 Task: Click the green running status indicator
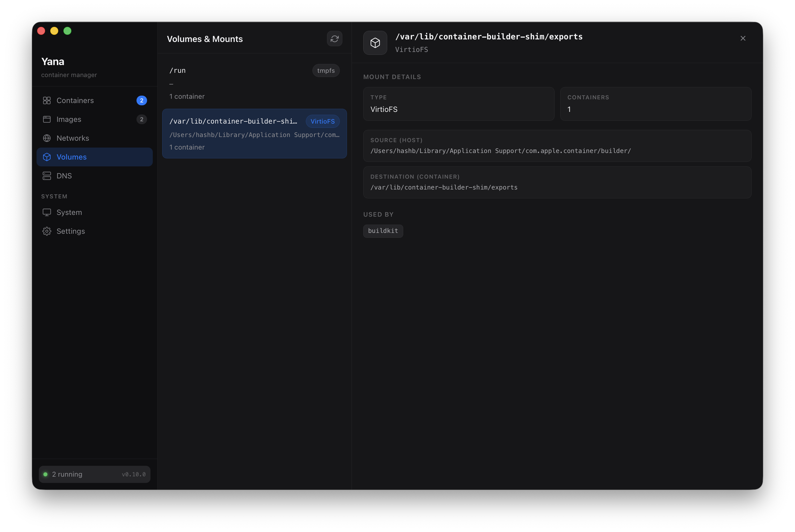point(46,474)
